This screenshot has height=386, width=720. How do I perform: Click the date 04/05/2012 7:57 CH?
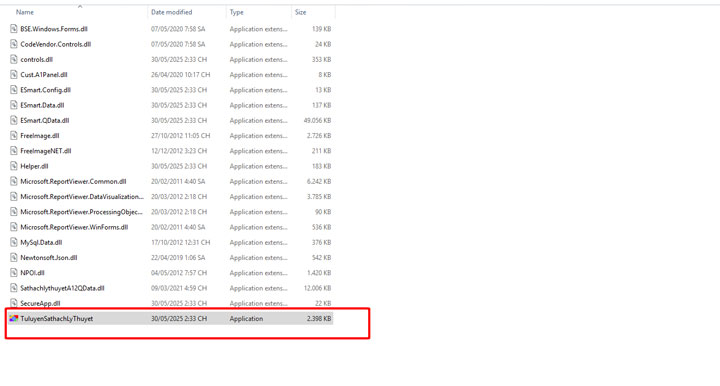coord(179,273)
